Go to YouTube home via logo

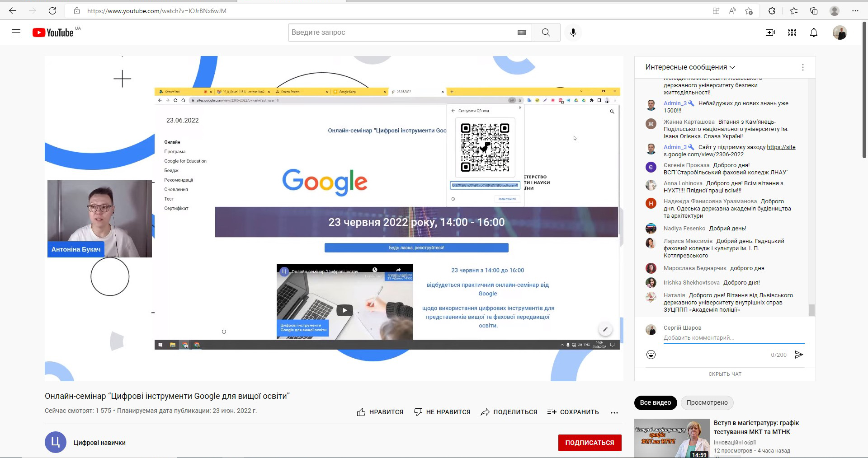(53, 33)
